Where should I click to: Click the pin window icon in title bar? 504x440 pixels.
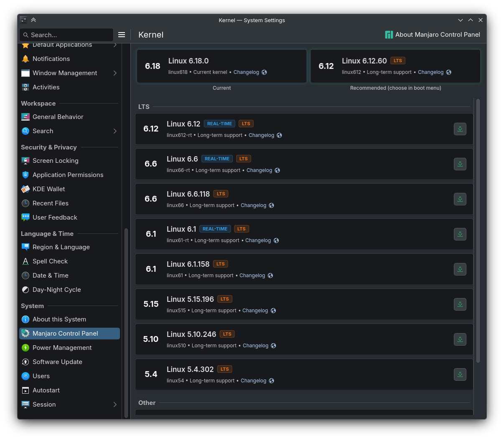click(x=33, y=20)
